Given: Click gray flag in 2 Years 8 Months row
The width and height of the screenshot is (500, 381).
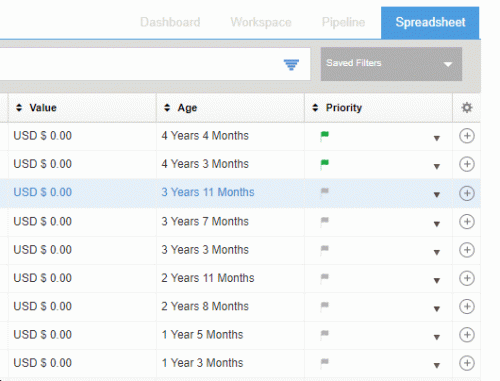Looking at the screenshot, I should click(324, 306).
